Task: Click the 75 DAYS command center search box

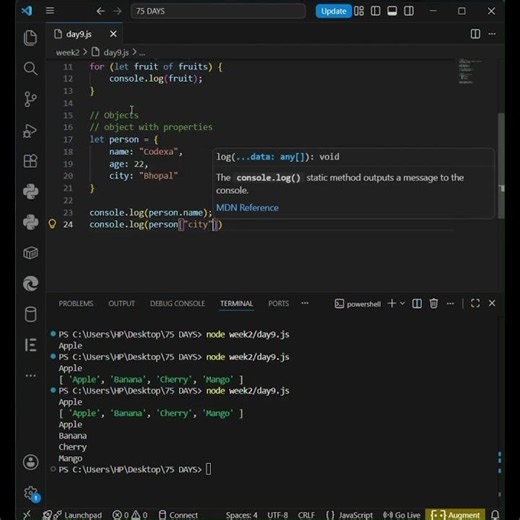Action: coord(218,11)
